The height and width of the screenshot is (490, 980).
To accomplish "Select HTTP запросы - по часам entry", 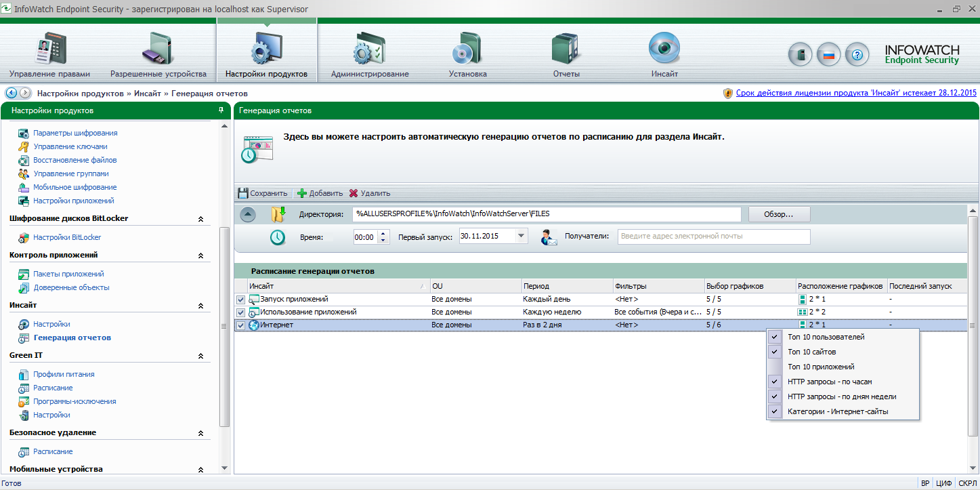I will point(830,382).
